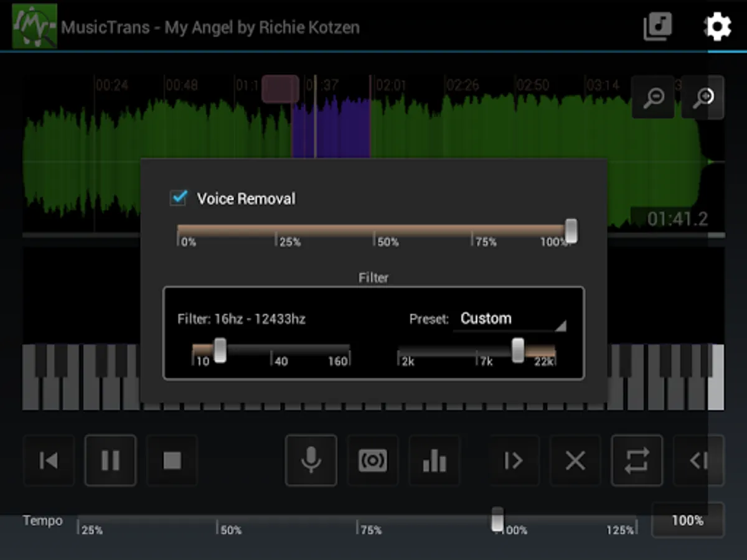Click the MusicTrans app logo
The height and width of the screenshot is (560, 747).
point(35,27)
